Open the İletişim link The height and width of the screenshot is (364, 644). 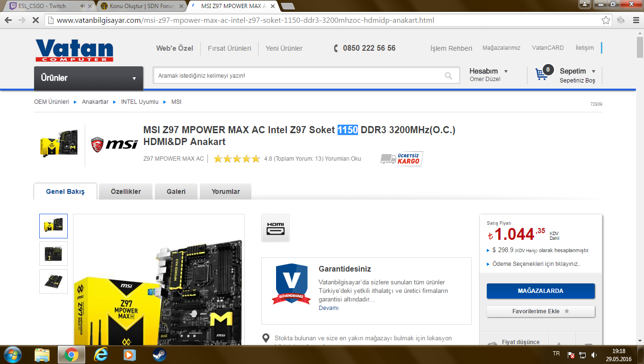[x=585, y=48]
